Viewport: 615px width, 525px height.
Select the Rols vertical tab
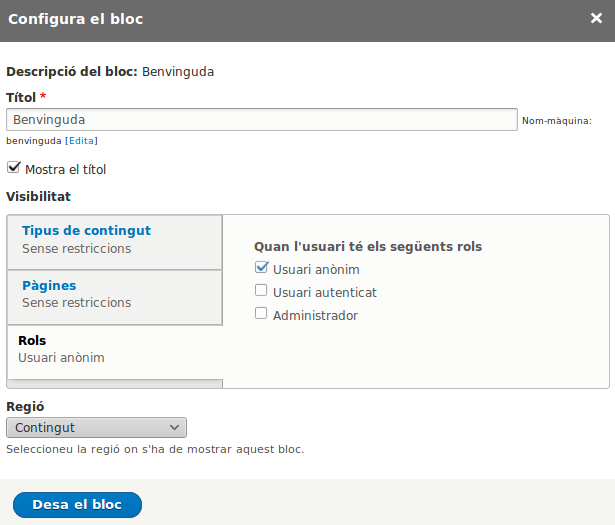[x=32, y=341]
